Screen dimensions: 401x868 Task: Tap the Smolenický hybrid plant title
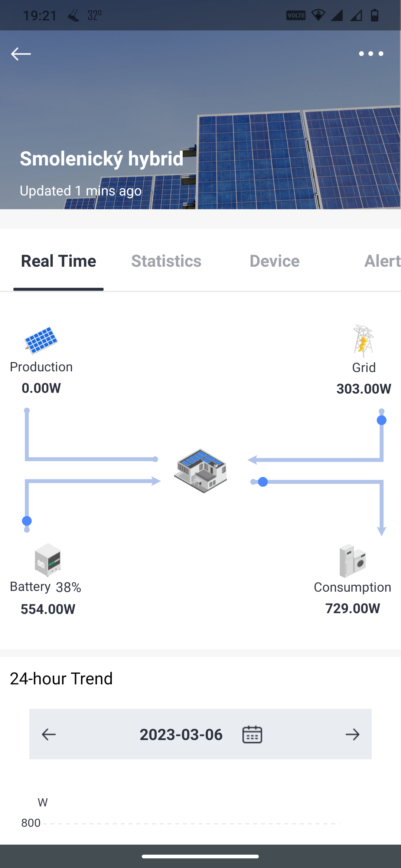point(102,159)
